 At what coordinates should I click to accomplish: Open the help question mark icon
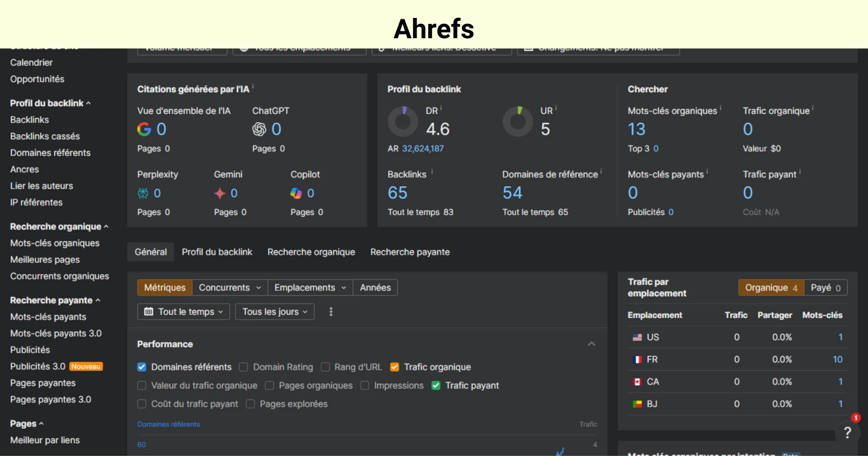click(x=848, y=432)
